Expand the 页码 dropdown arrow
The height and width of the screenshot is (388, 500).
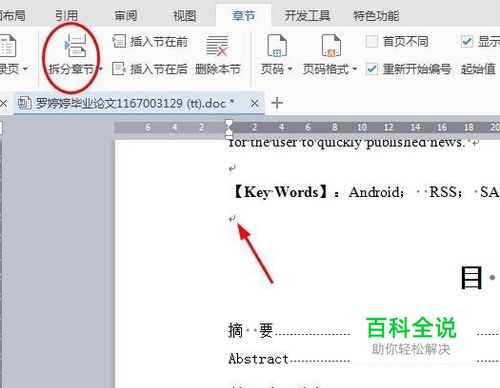[290, 69]
